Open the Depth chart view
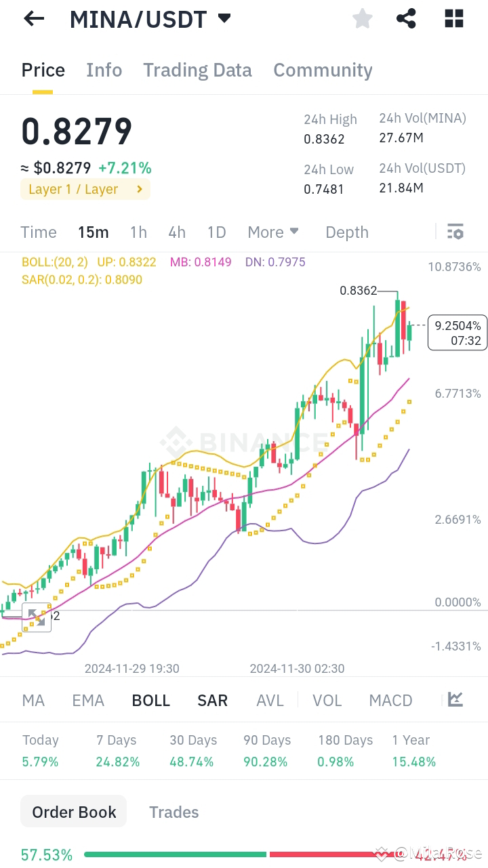The image size is (488, 868). [346, 232]
